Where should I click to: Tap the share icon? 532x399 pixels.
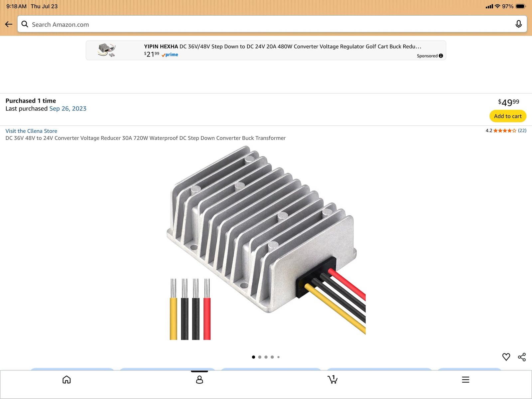[x=522, y=357]
